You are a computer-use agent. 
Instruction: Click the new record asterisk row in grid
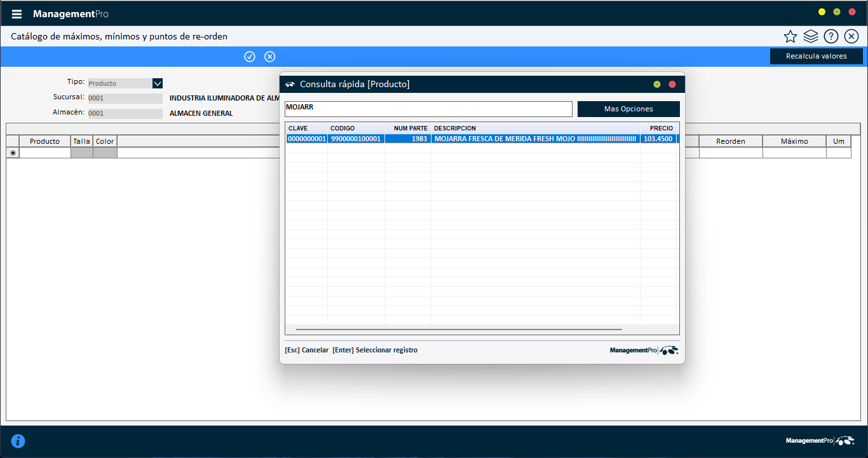point(13,152)
